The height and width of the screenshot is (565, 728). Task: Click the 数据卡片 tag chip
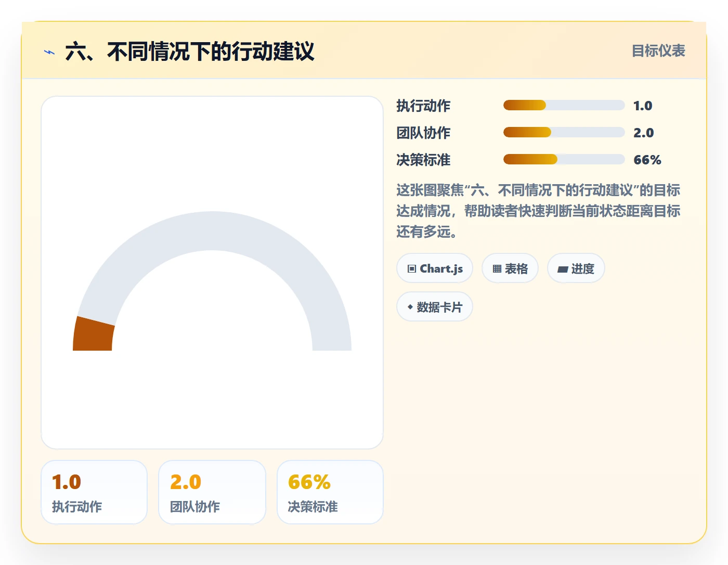click(435, 307)
